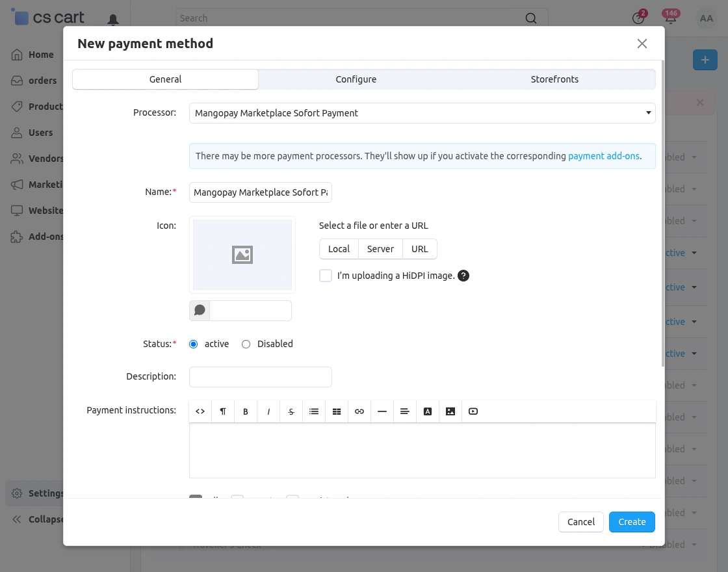
Task: Open text alignment options in editor
Action: pyautogui.click(x=405, y=411)
